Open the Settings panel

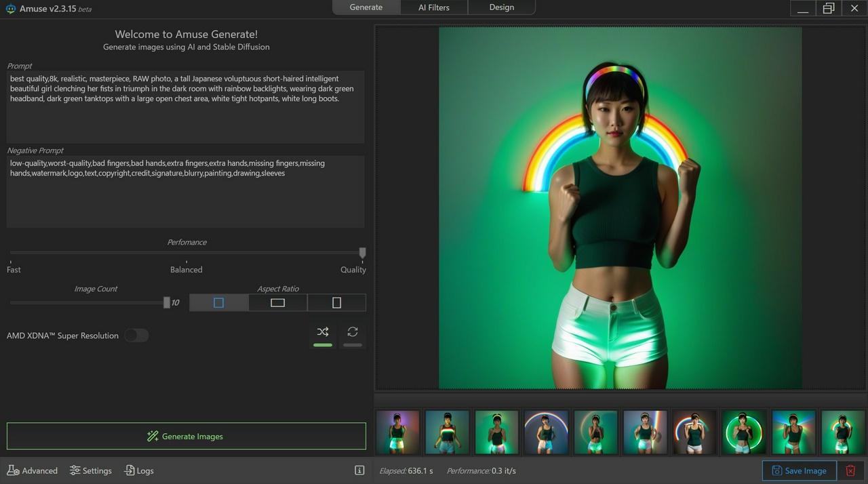(91, 470)
